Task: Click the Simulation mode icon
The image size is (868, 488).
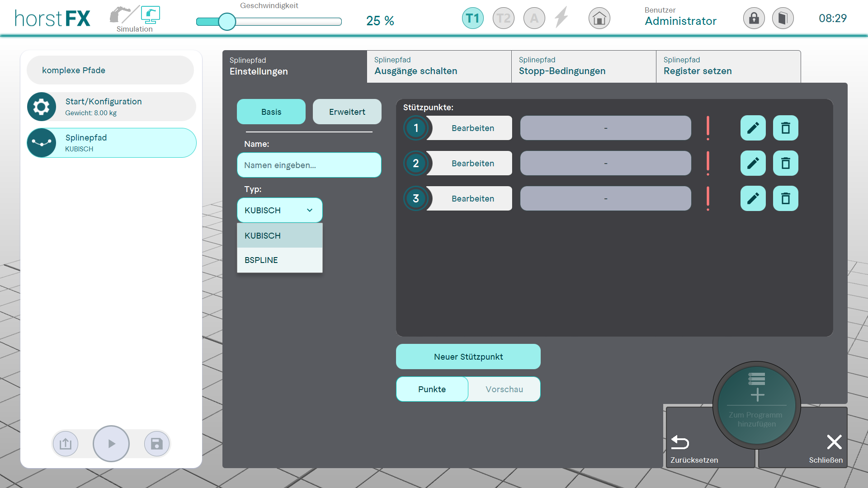Action: coord(150,15)
